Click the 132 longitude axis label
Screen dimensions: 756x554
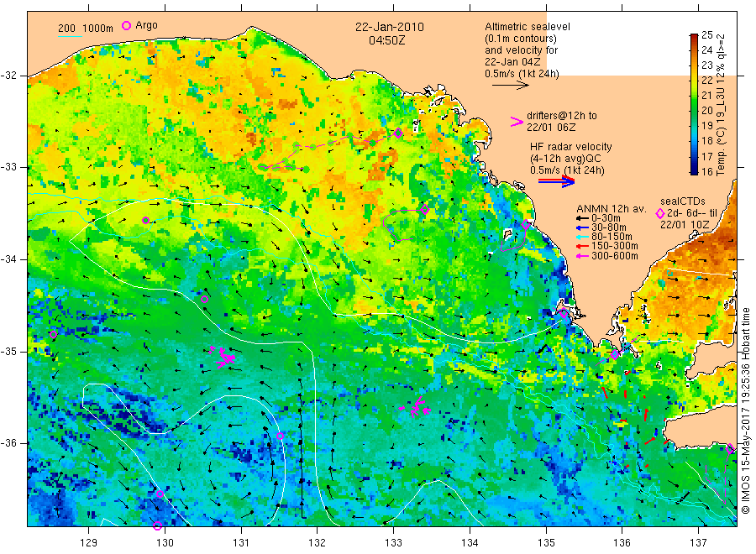(x=318, y=543)
